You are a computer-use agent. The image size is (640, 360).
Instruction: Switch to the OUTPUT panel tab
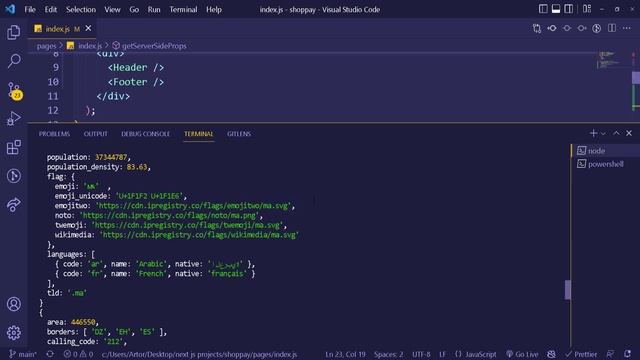coord(96,134)
